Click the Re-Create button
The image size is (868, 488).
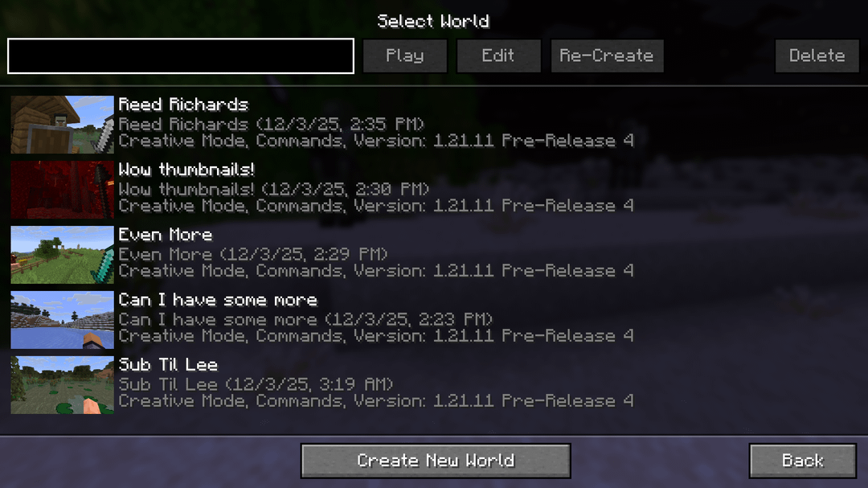point(607,55)
